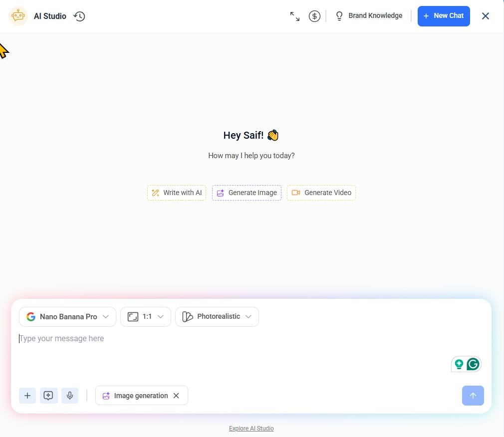This screenshot has width=504, height=437.
Task: Change the 1:1 aspect ratio
Action: tap(145, 316)
